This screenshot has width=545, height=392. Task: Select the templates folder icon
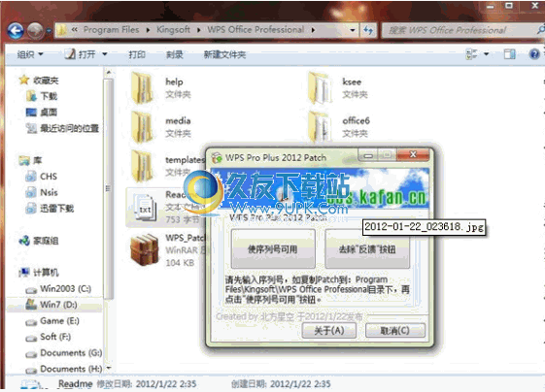143,166
